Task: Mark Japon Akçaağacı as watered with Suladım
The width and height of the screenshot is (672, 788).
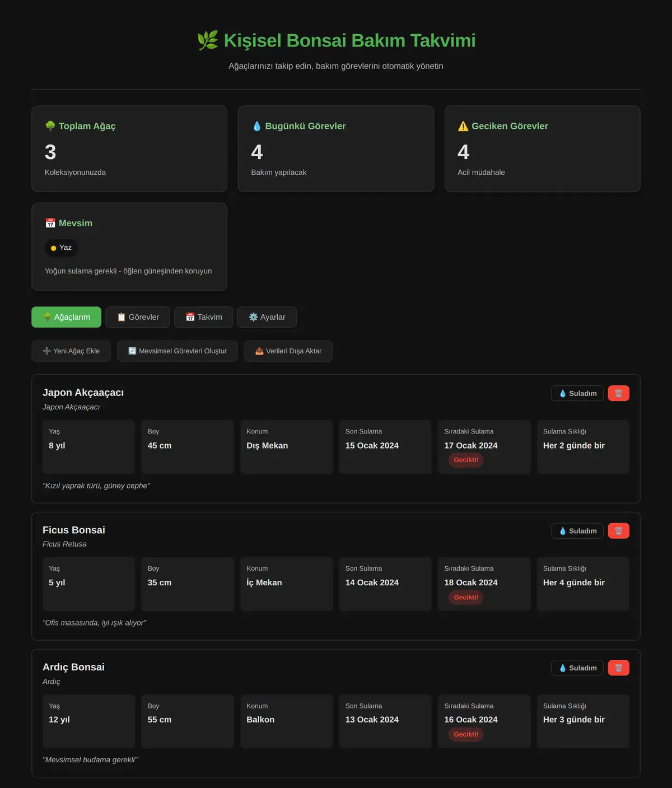Action: (x=577, y=393)
